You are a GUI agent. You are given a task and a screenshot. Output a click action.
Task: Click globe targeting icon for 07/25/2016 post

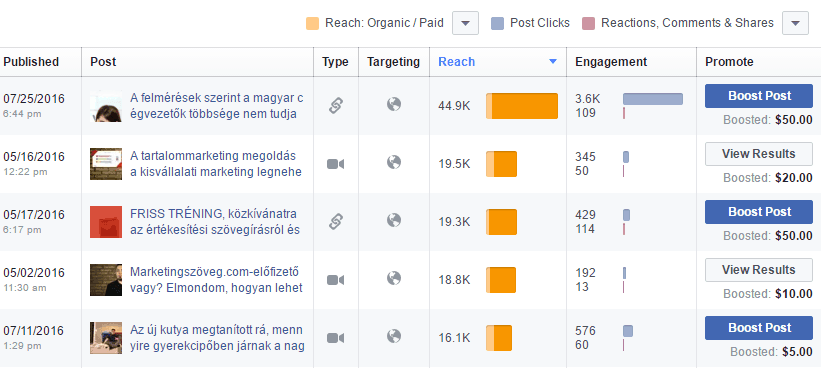click(394, 105)
